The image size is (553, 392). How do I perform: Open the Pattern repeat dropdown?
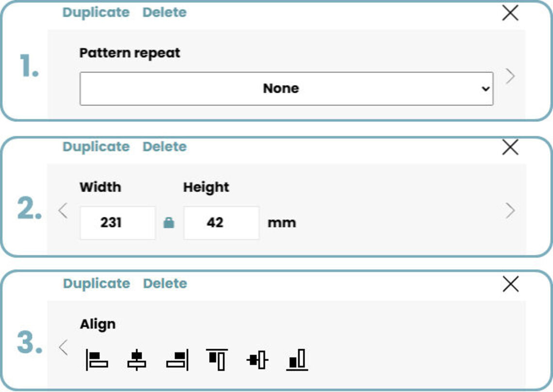tap(286, 89)
